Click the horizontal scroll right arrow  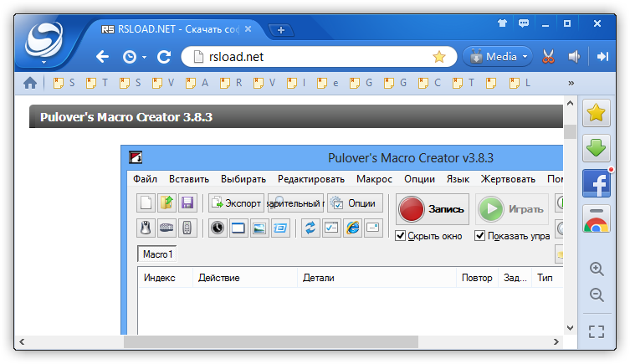coord(556,342)
